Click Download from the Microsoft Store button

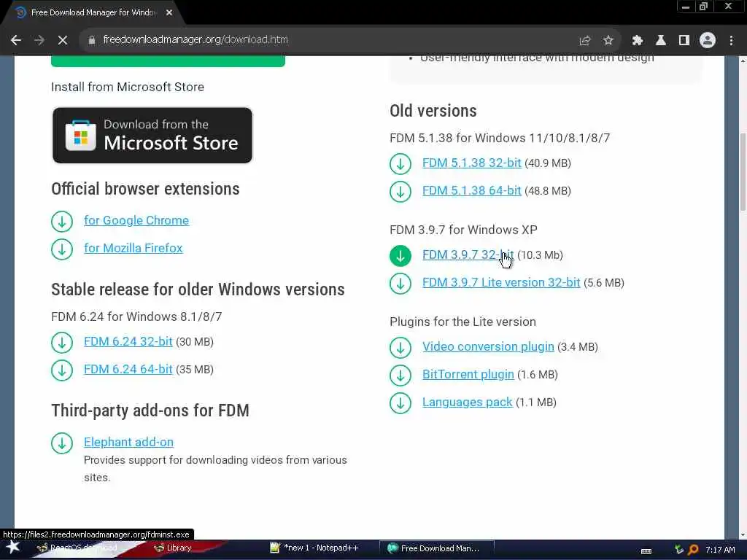(152, 135)
